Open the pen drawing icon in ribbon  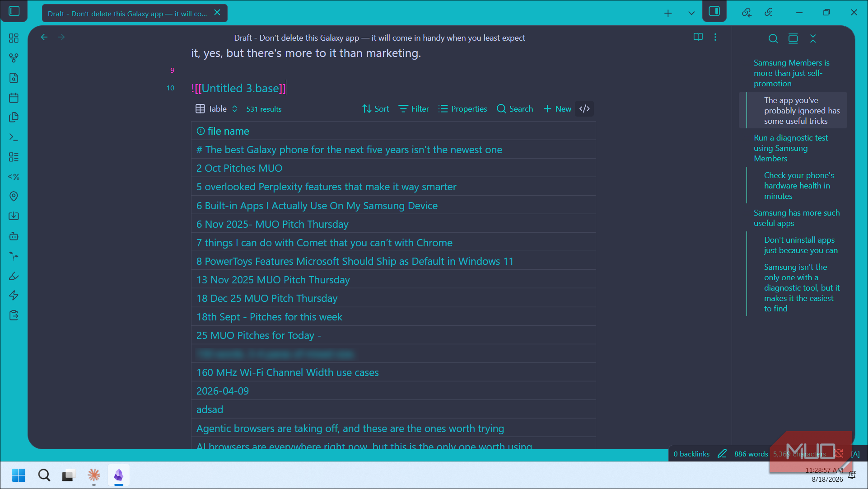click(x=14, y=276)
